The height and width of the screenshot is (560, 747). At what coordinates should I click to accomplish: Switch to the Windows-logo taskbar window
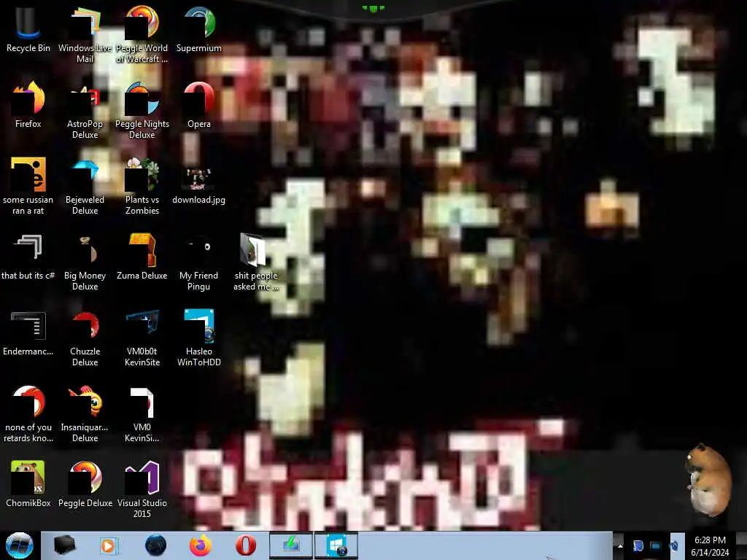pos(336,545)
